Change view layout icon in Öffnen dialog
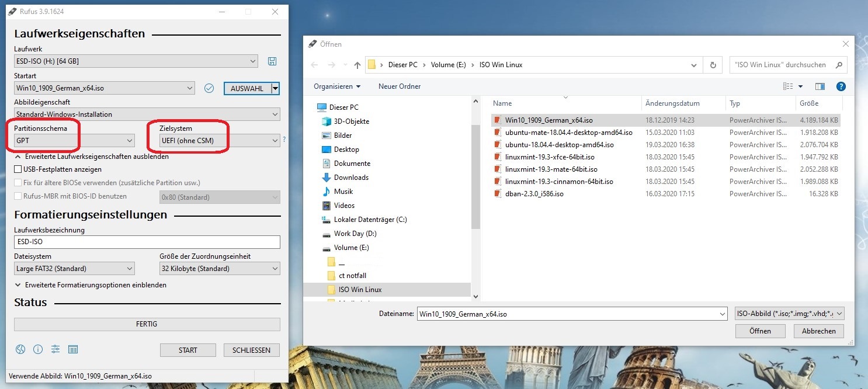This screenshot has width=868, height=389. (789, 86)
